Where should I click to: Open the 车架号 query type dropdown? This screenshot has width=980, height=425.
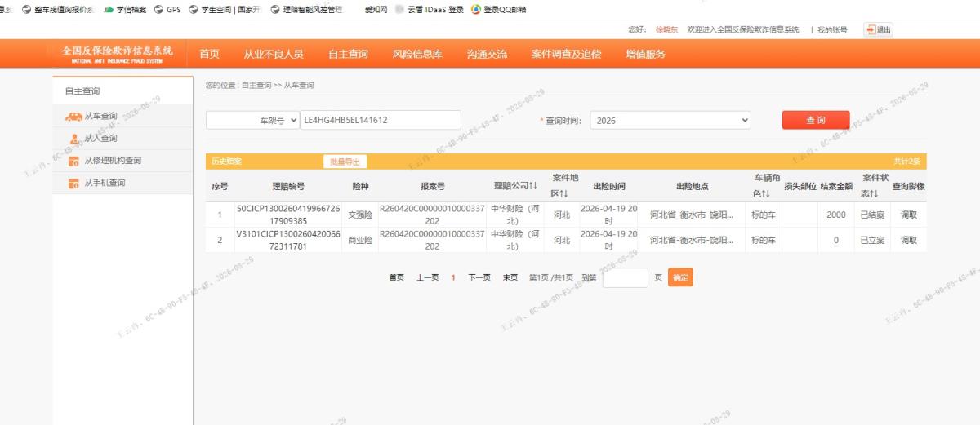[x=252, y=120]
